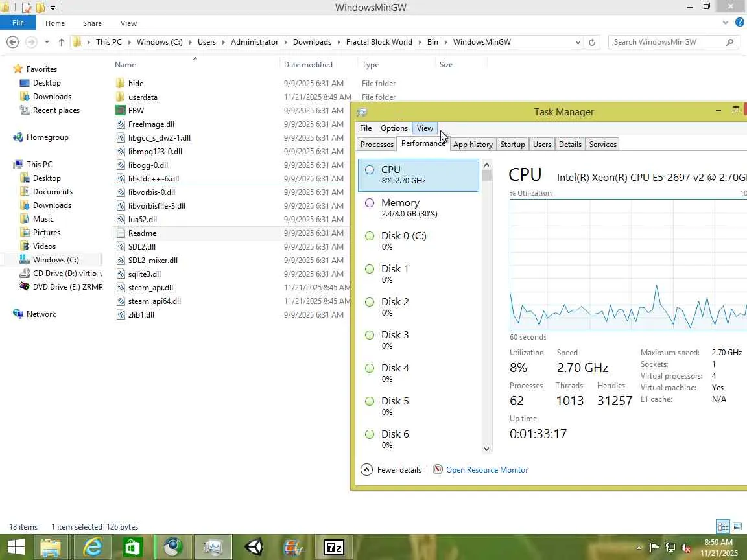The width and height of the screenshot is (747, 560).
Task: Click the Fewer details circular arrow icon
Action: click(x=366, y=469)
